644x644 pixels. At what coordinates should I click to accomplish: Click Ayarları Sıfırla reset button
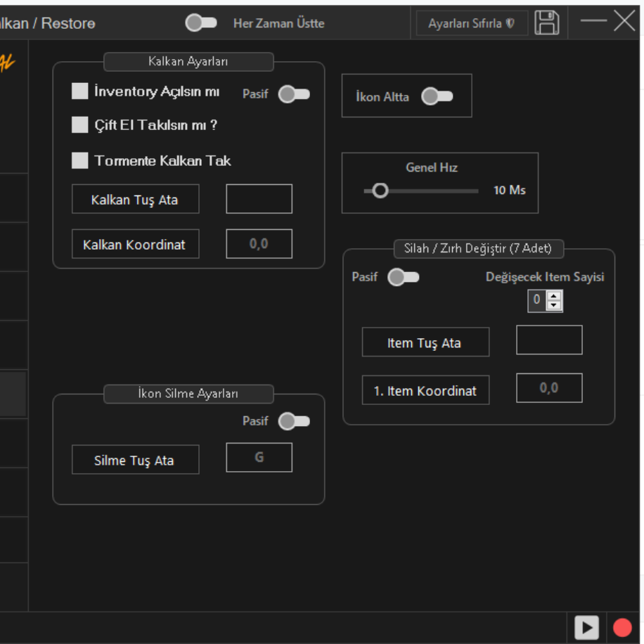tap(472, 23)
